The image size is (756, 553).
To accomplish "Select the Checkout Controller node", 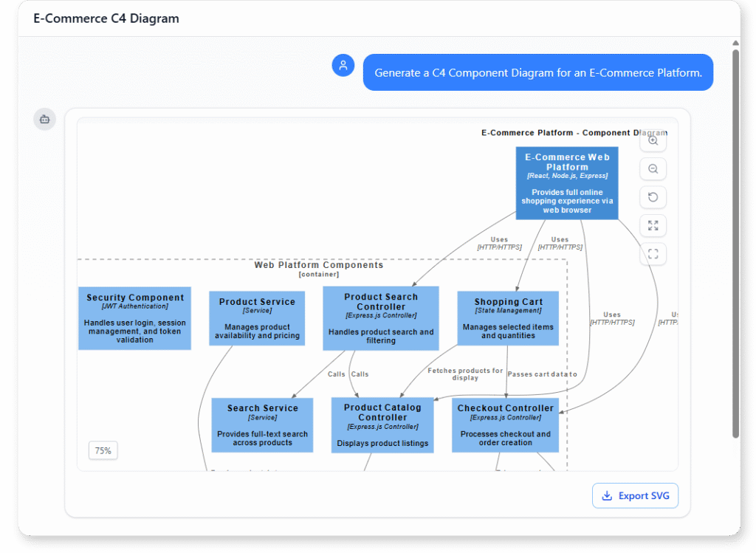I will pyautogui.click(x=505, y=425).
